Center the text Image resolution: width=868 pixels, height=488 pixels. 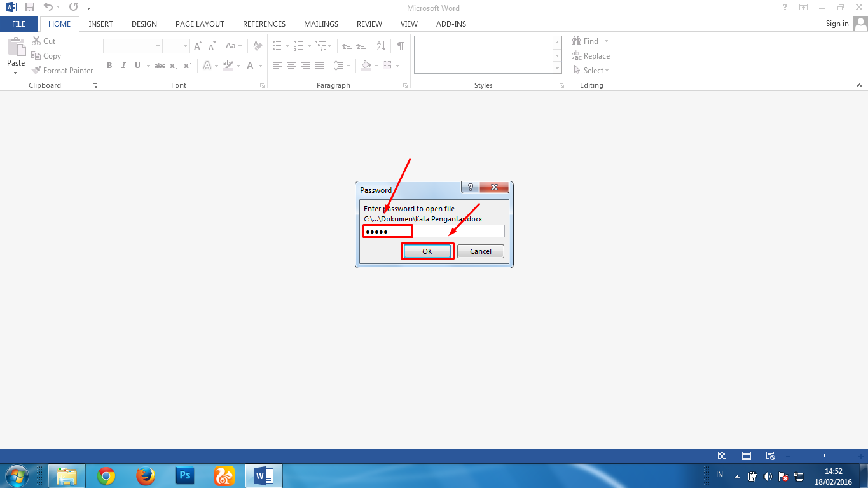pyautogui.click(x=291, y=66)
